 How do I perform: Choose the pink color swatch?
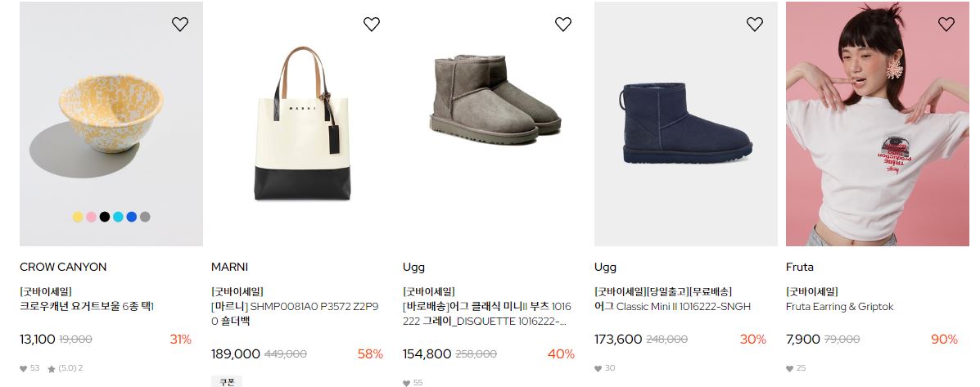pos(91,217)
